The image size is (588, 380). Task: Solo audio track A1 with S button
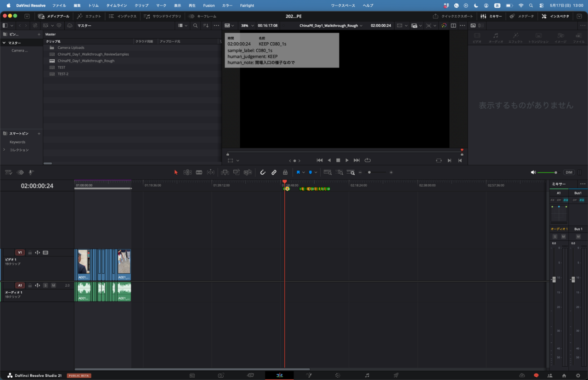(45, 285)
